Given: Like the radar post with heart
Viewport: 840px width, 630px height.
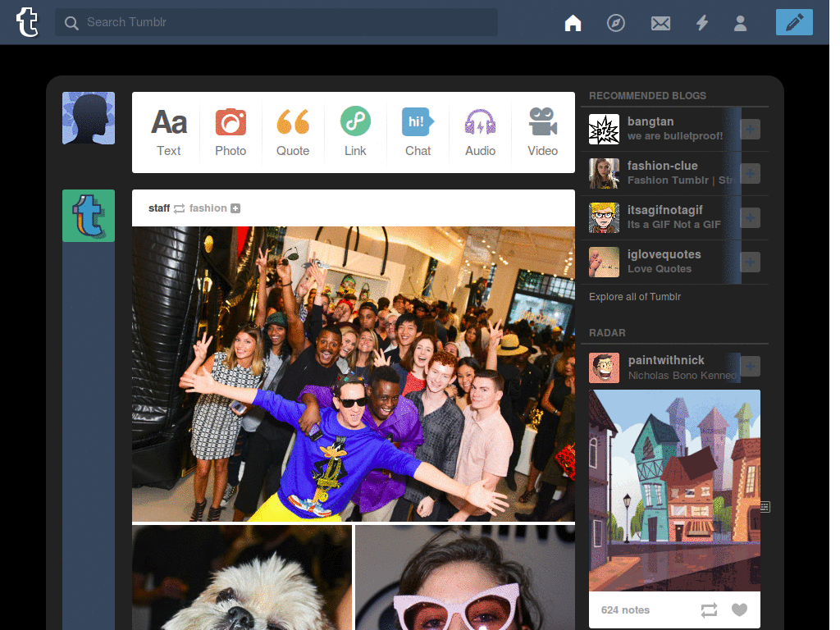Looking at the screenshot, I should tap(739, 609).
